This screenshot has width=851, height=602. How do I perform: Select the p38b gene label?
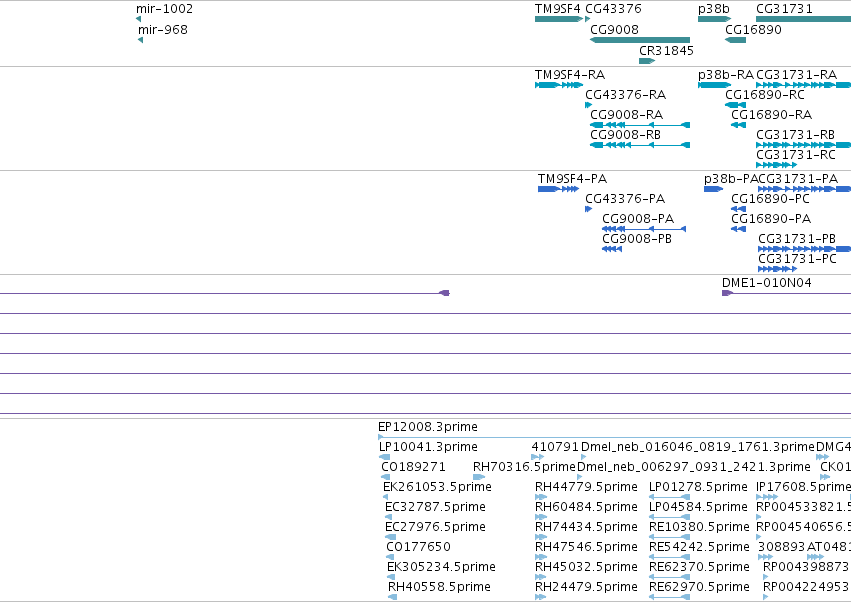[x=714, y=9]
